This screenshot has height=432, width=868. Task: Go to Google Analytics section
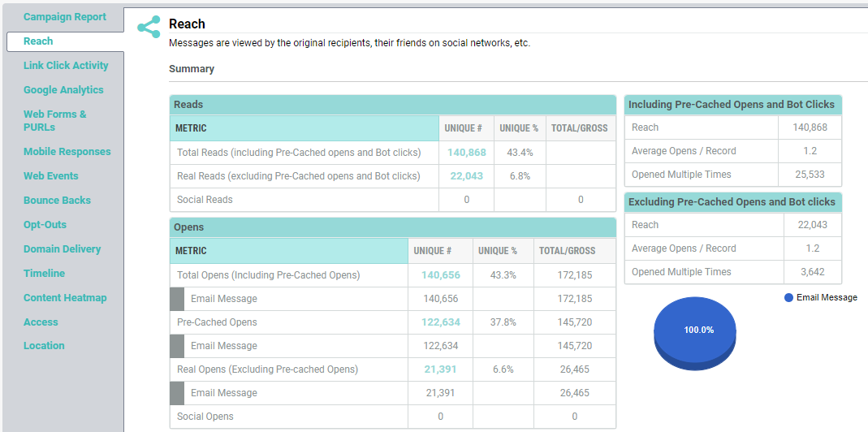click(x=63, y=90)
